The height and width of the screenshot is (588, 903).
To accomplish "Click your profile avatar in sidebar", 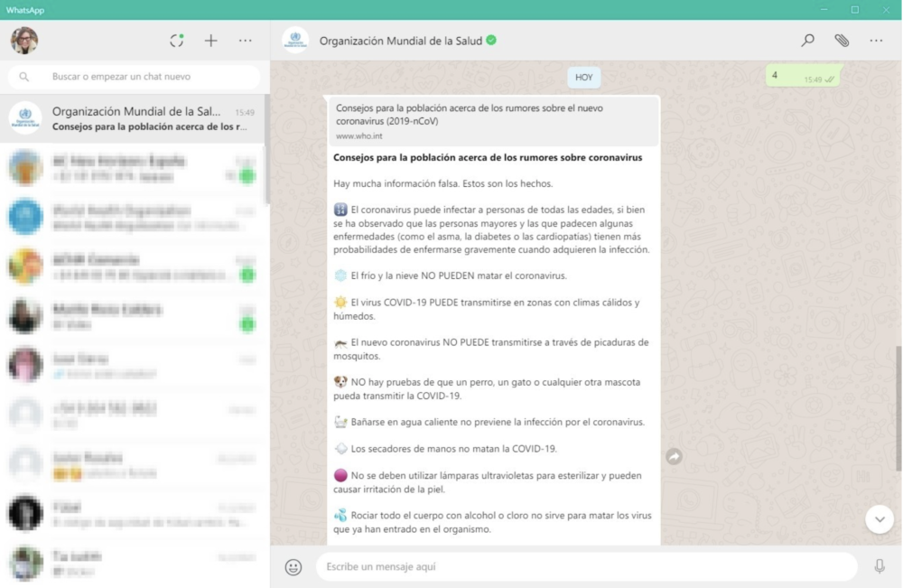I will [24, 41].
